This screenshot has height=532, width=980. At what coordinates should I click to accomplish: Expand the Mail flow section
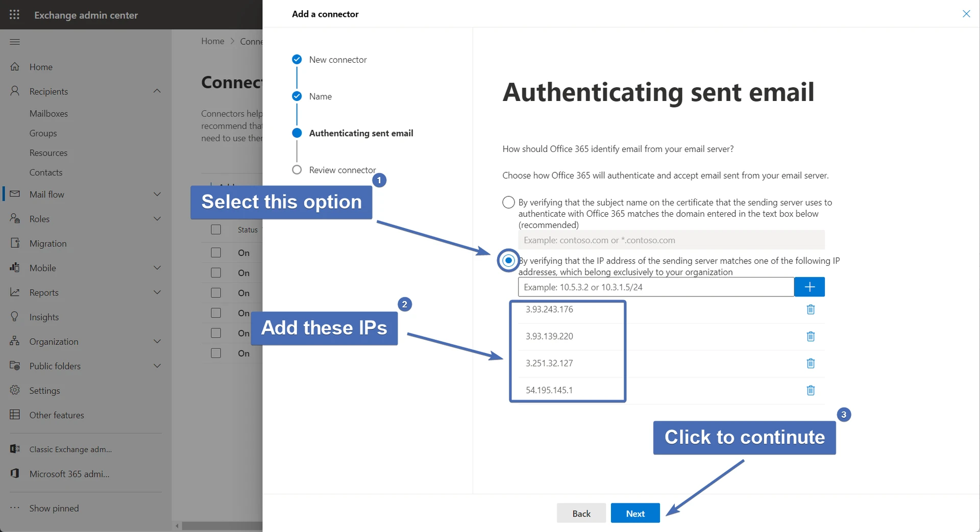tap(157, 194)
